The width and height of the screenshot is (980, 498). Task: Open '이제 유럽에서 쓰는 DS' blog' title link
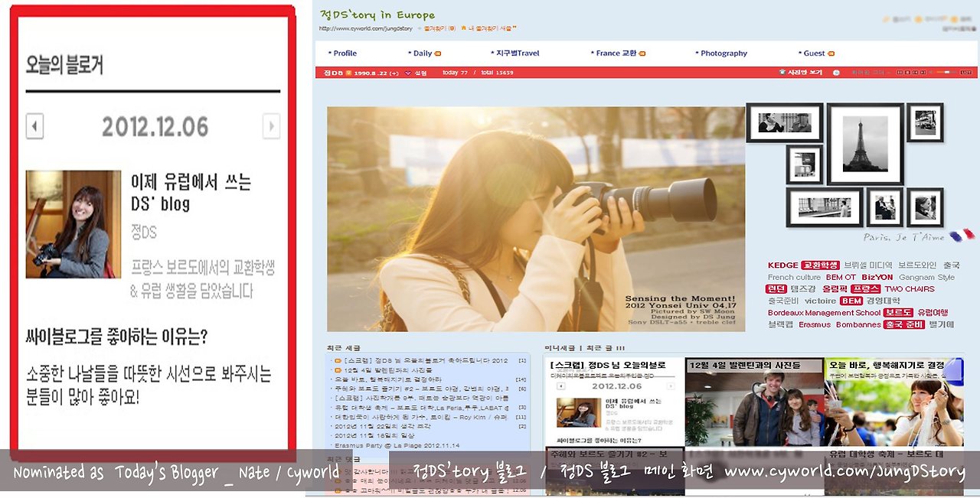[191, 193]
